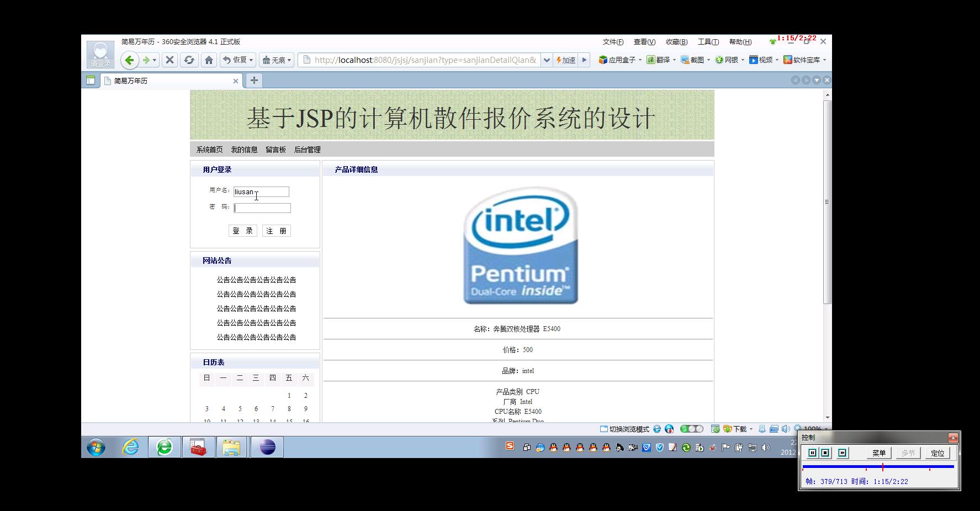
Task: Open the 留言板 nav link
Action: coord(276,150)
